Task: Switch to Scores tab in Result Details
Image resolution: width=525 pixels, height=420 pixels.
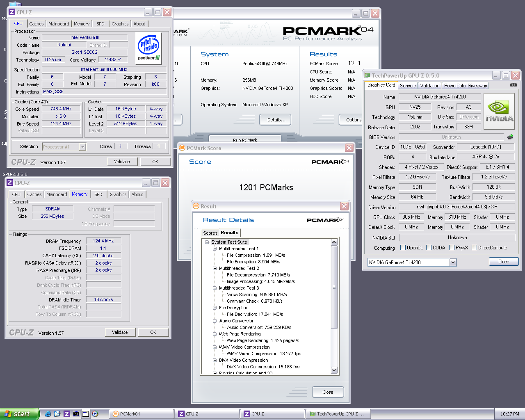Action: [x=210, y=233]
